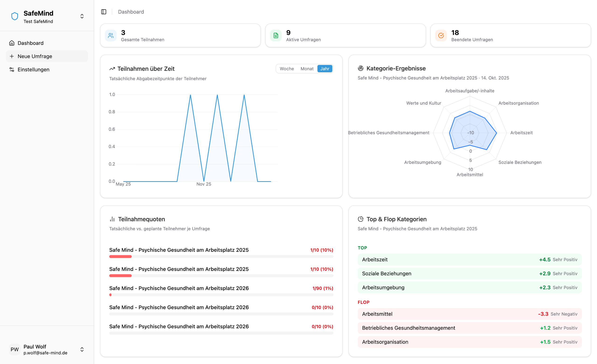Click the Beendete Umfragen checkmark icon
The height and width of the screenshot is (364, 597).
pos(441,36)
